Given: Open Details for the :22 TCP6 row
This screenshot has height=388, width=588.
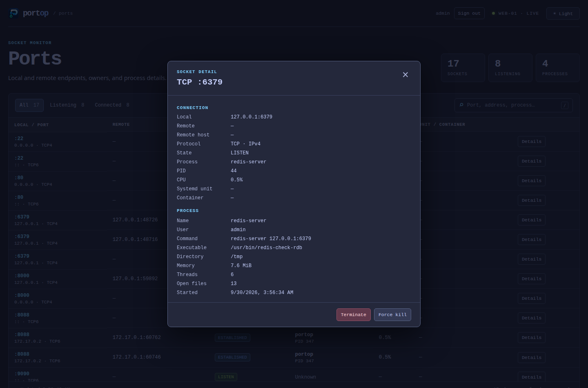Looking at the screenshot, I should pyautogui.click(x=531, y=161).
